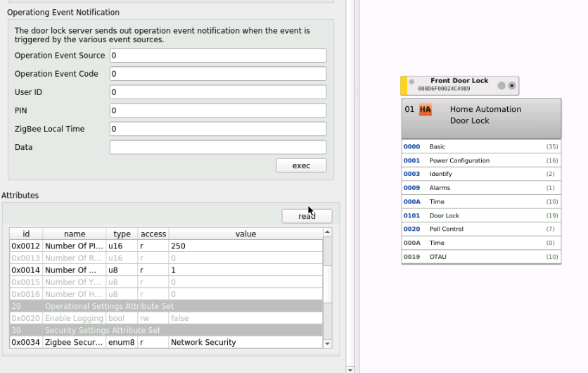Viewport: 588px width, 373px height.
Task: Sort by the name column header
Action: pyautogui.click(x=75, y=234)
